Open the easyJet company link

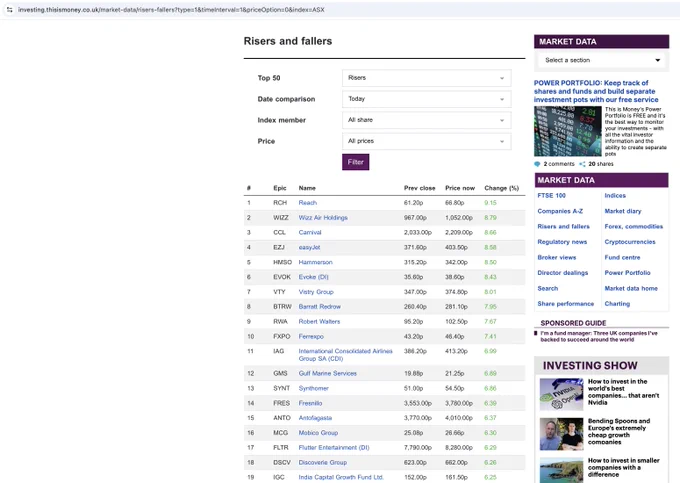coord(309,247)
